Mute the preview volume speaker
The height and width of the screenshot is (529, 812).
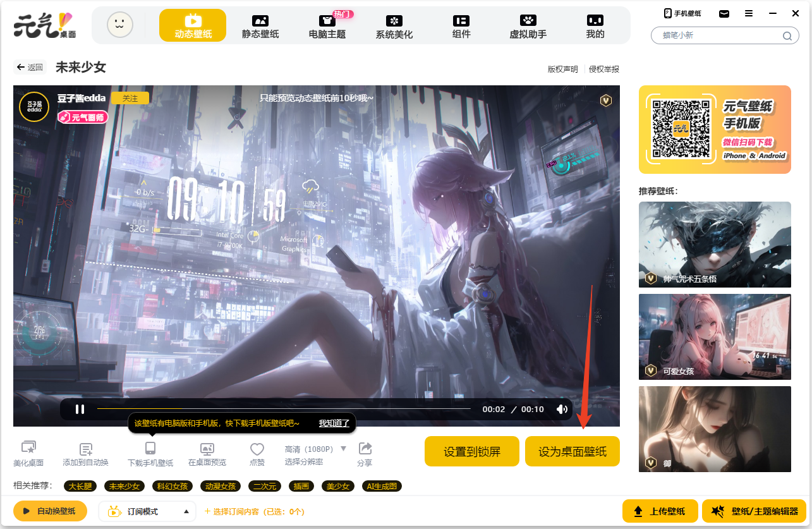point(562,409)
